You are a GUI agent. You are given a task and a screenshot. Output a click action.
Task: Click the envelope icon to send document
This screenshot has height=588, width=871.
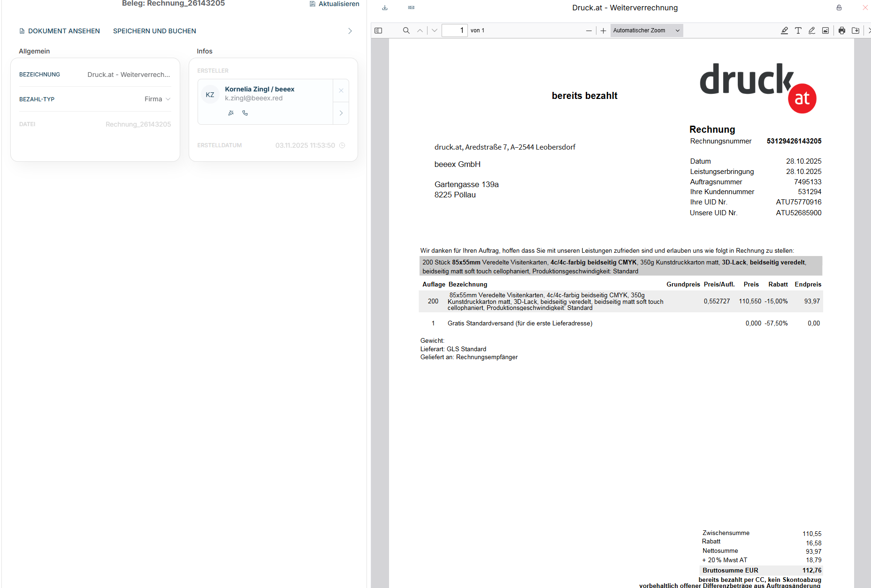pyautogui.click(x=411, y=8)
